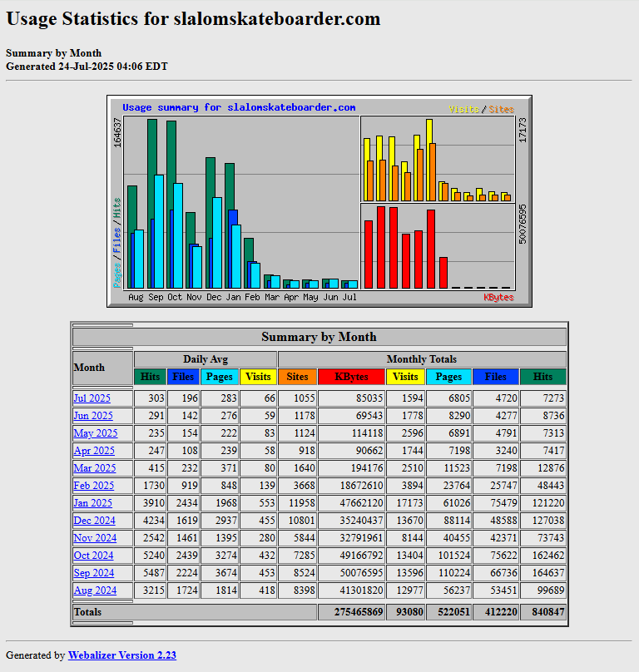Click the blue Monthly Totals Files header
This screenshot has width=639, height=672.
click(x=496, y=377)
